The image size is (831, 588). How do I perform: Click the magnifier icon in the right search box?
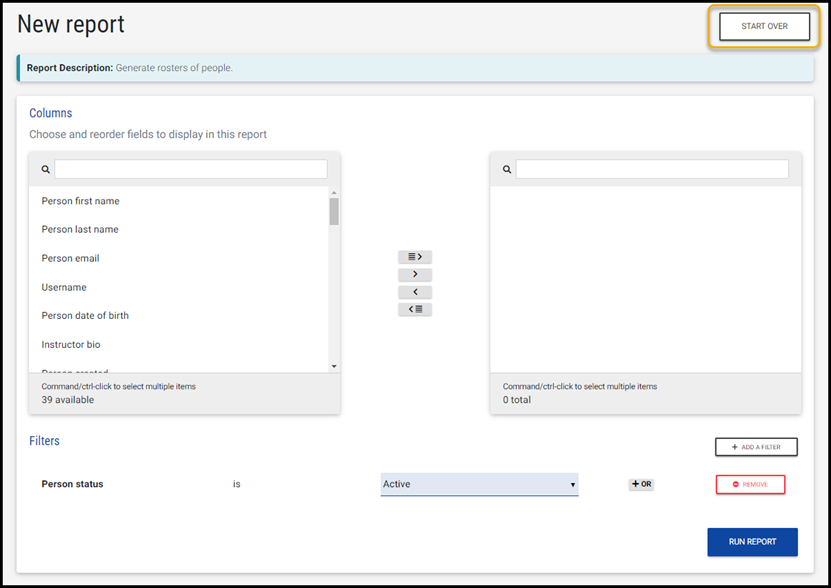[x=506, y=168]
